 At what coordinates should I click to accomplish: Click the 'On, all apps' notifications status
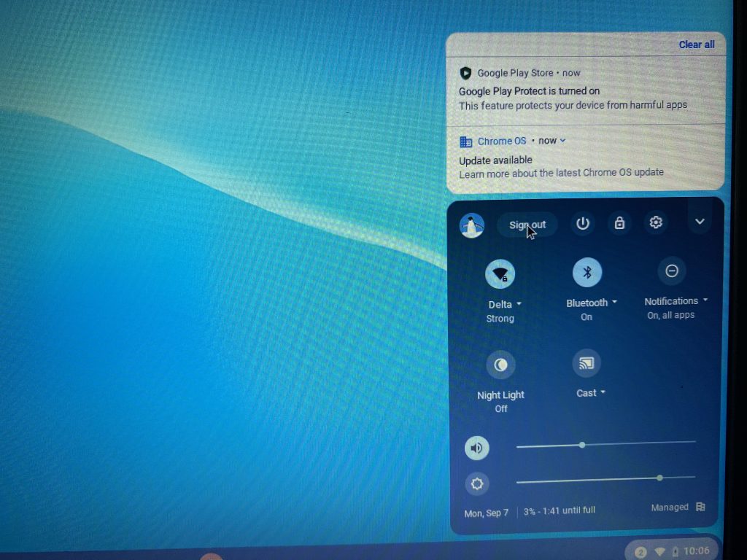point(671,315)
